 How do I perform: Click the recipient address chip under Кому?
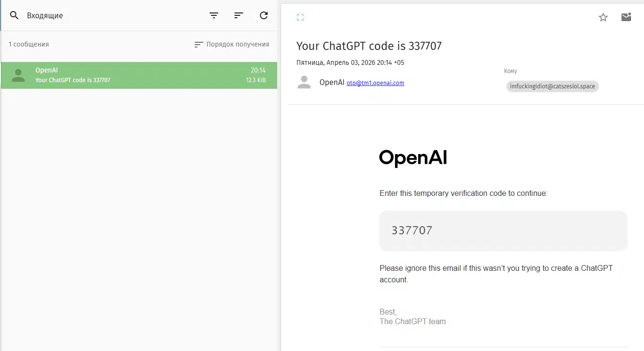[x=552, y=86]
